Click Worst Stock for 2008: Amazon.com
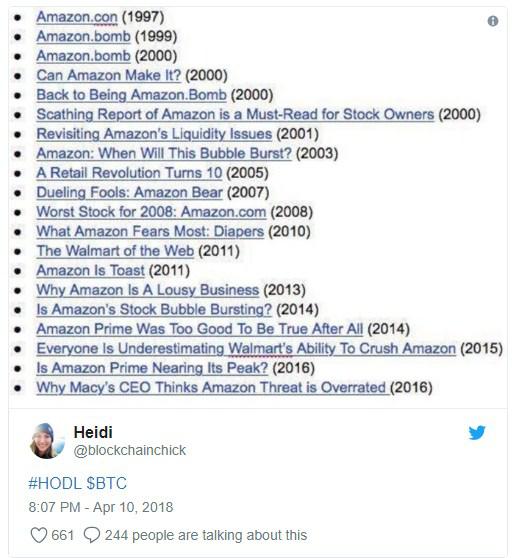 [151, 212]
